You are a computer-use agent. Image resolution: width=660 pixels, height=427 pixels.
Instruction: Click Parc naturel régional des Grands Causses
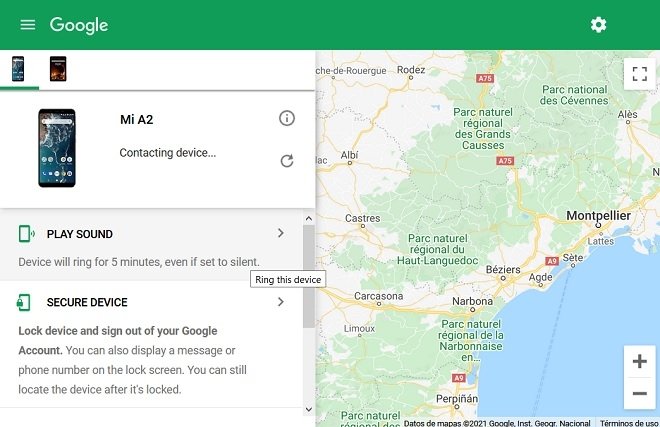pos(482,128)
